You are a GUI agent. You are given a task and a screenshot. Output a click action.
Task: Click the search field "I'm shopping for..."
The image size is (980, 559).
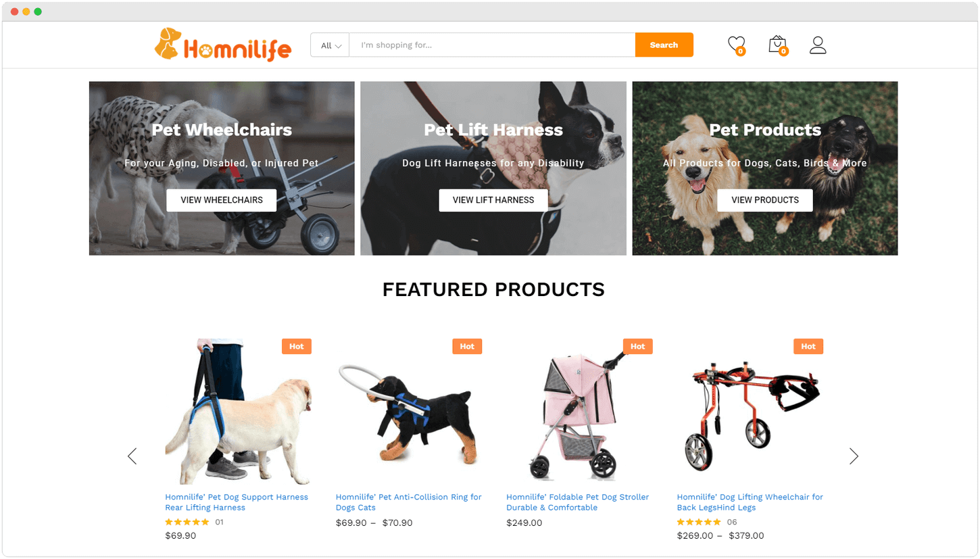492,45
